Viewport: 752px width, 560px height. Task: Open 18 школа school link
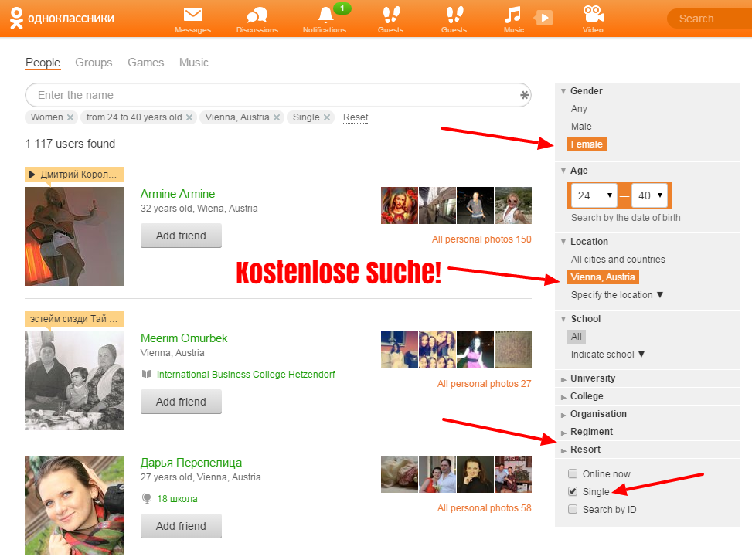pos(177,499)
